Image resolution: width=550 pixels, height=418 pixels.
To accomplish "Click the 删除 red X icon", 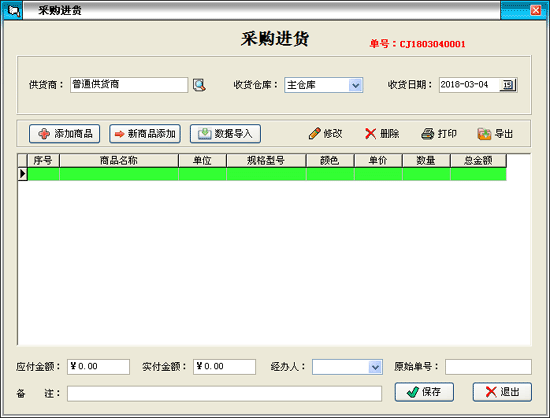I will click(370, 134).
